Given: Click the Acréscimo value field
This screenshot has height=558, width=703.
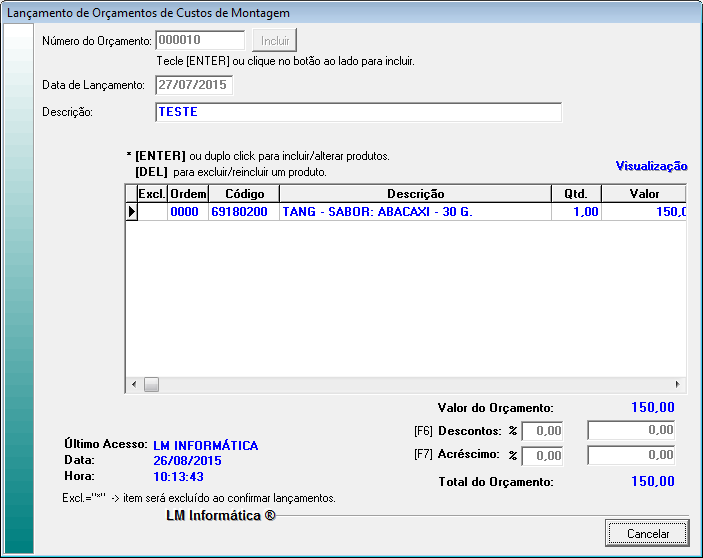Looking at the screenshot, I should tap(631, 455).
